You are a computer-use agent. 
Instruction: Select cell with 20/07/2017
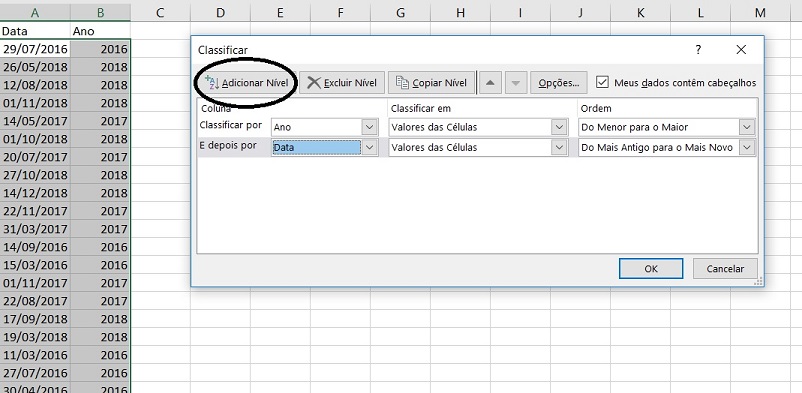coord(35,157)
